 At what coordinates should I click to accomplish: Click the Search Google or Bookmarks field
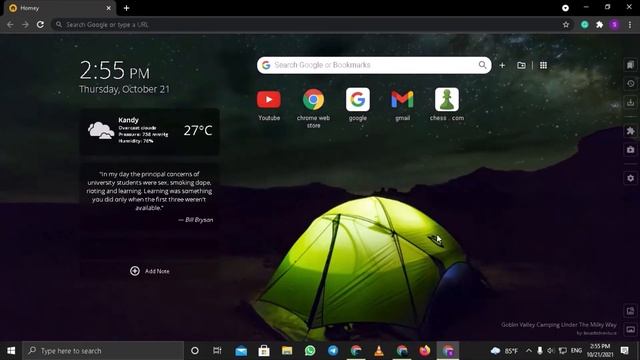373,65
